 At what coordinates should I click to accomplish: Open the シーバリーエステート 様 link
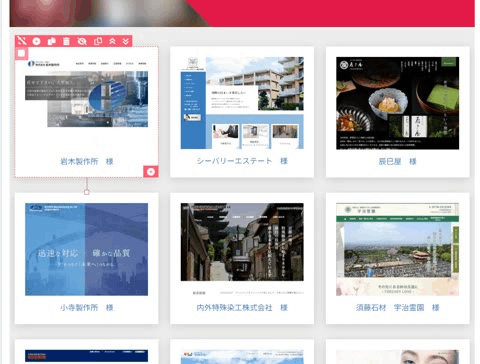pyautogui.click(x=242, y=161)
